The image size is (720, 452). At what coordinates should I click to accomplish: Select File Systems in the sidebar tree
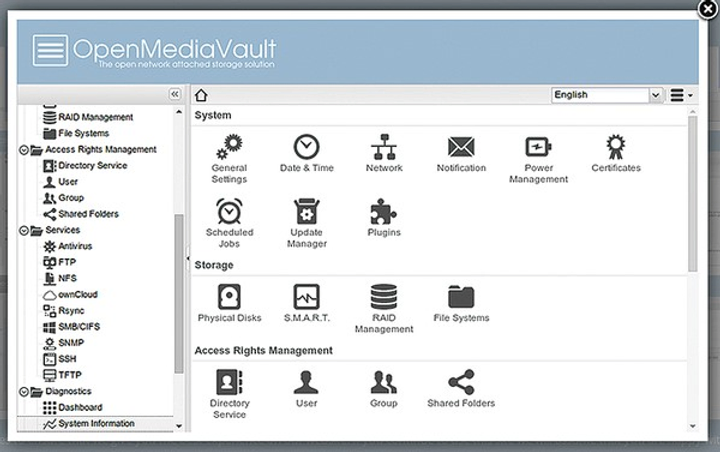pyautogui.click(x=76, y=133)
